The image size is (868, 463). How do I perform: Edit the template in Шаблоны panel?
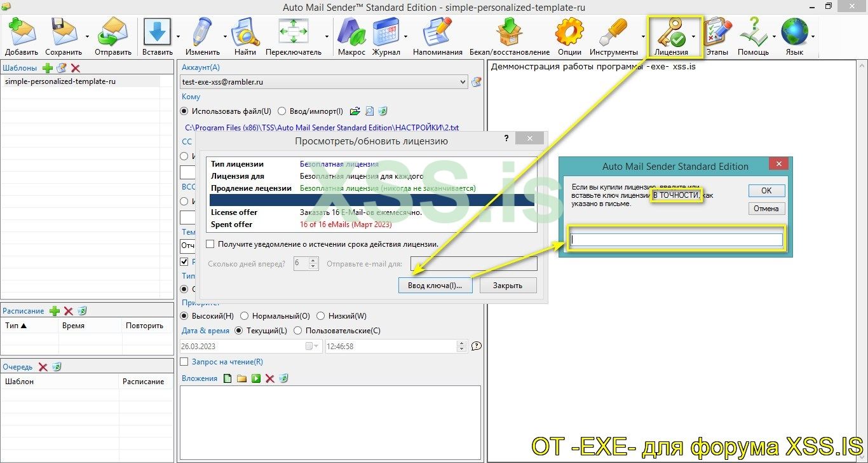coord(62,68)
